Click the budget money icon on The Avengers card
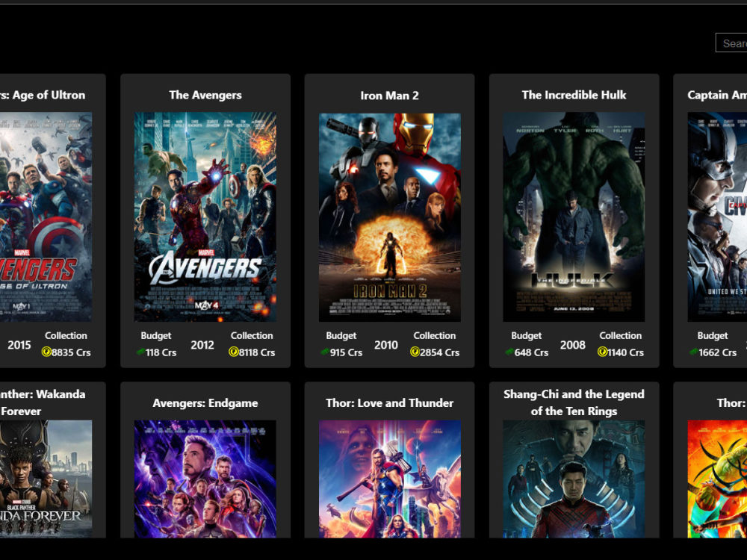 pos(140,352)
